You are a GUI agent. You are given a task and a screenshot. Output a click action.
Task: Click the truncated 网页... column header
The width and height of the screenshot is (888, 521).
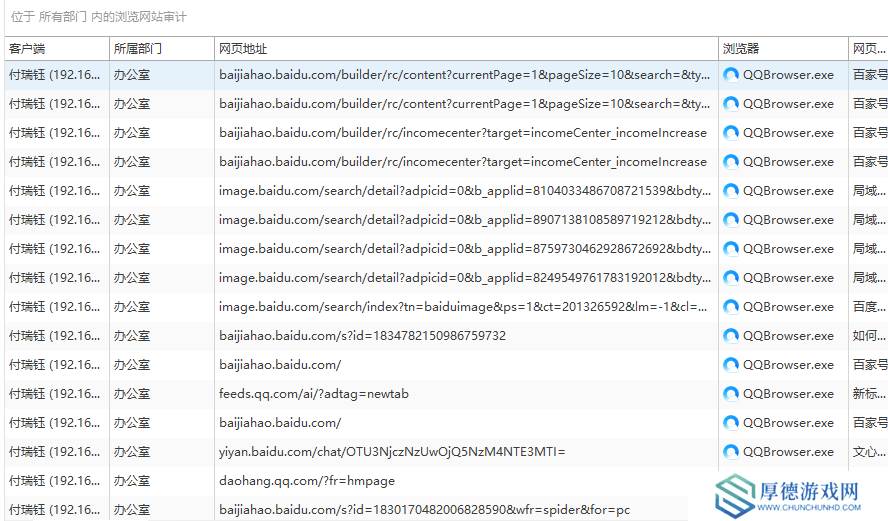pos(868,49)
